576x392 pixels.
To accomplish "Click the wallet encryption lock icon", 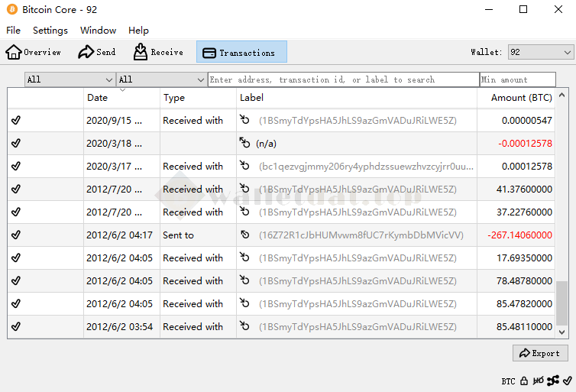I will point(524,381).
